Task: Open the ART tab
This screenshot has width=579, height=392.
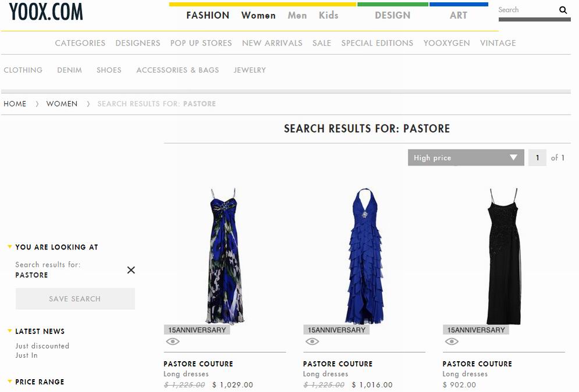Action: (x=458, y=15)
